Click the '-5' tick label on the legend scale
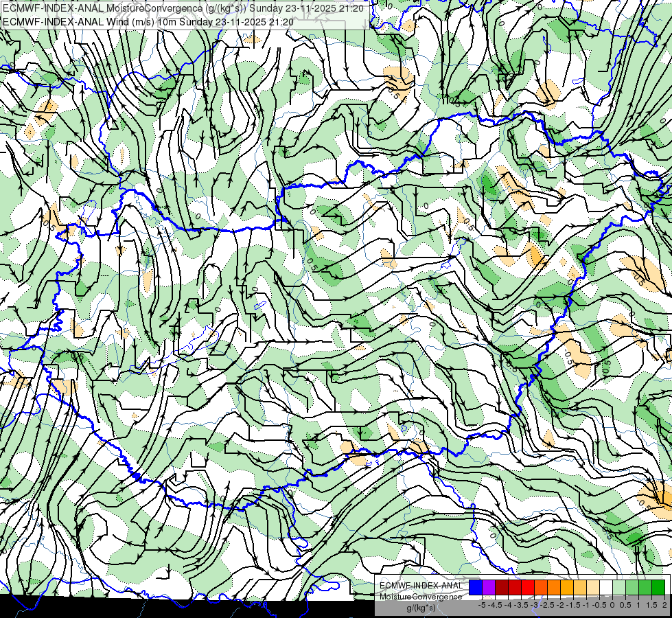This screenshot has height=618, width=672. [x=481, y=605]
